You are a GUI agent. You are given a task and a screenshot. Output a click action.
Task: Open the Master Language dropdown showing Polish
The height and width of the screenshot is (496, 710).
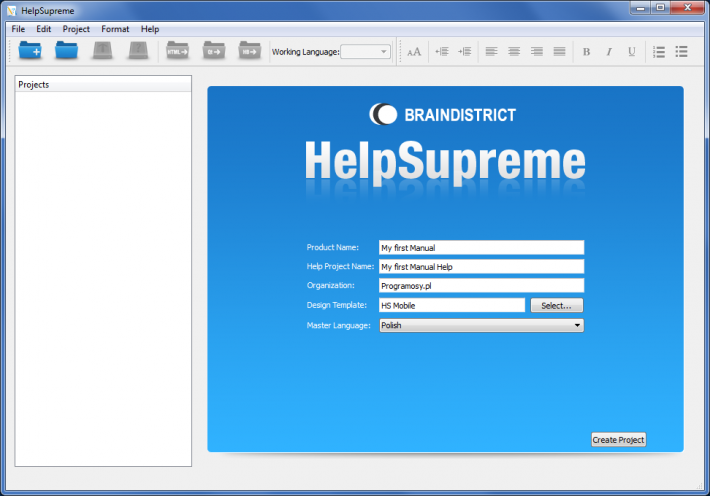481,325
